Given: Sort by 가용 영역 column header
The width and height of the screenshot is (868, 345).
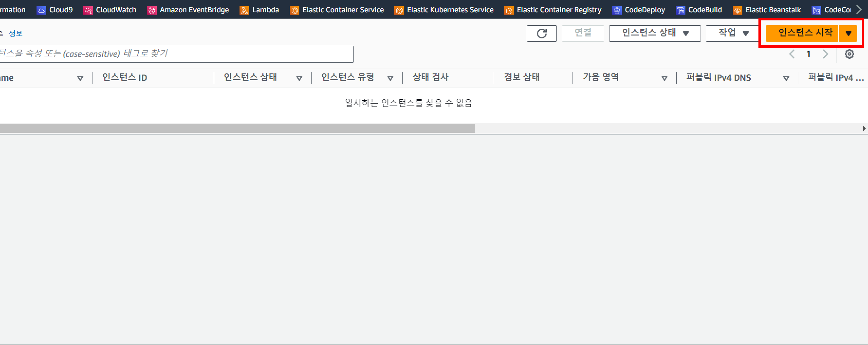Looking at the screenshot, I should [x=601, y=78].
